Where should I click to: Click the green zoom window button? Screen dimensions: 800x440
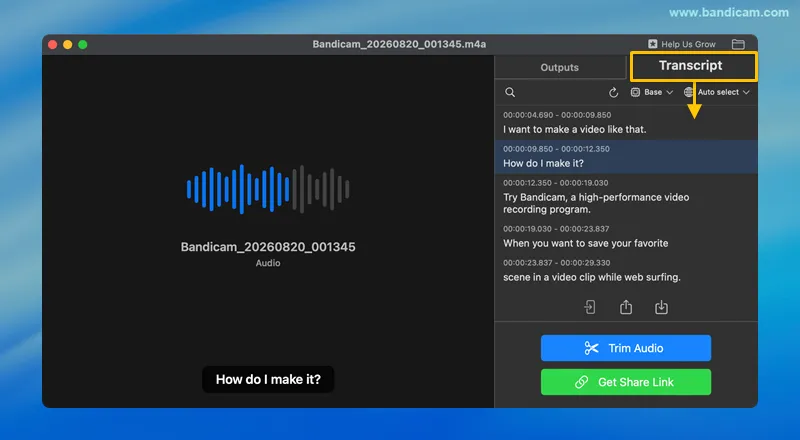pos(83,45)
